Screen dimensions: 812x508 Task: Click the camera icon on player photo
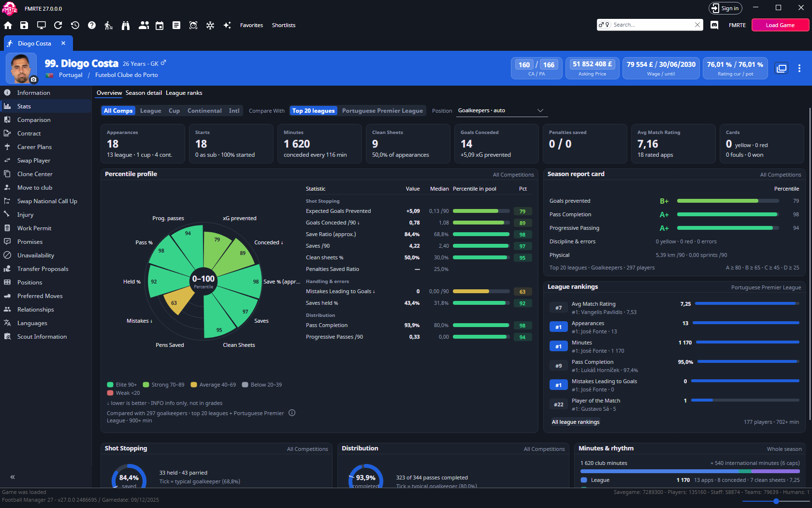33,79
